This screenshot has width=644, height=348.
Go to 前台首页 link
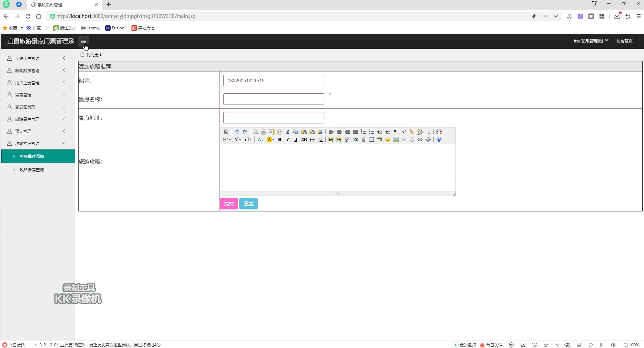click(x=624, y=41)
